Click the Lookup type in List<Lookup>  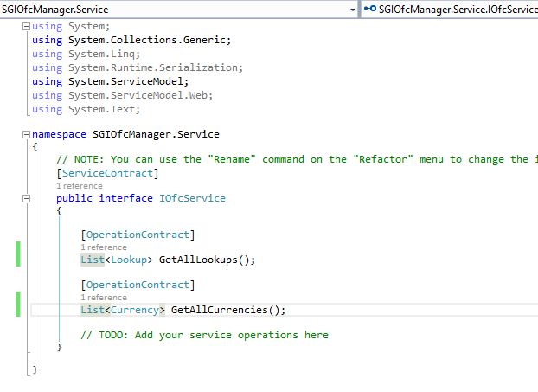pos(129,260)
